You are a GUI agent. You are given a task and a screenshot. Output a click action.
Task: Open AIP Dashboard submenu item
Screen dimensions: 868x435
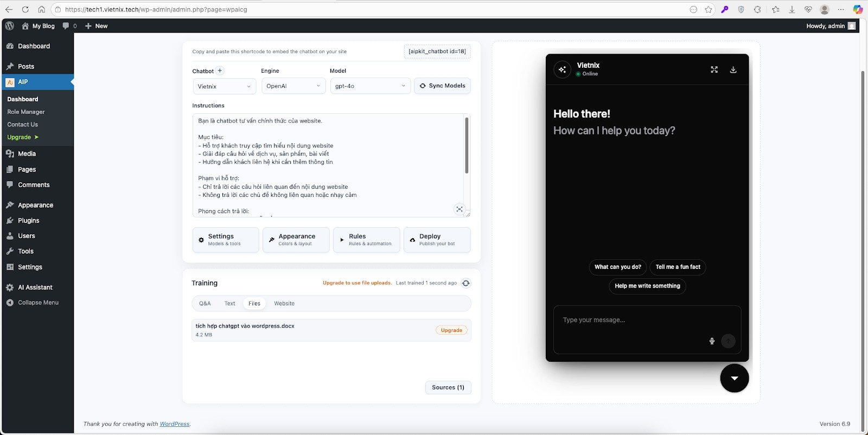point(23,99)
